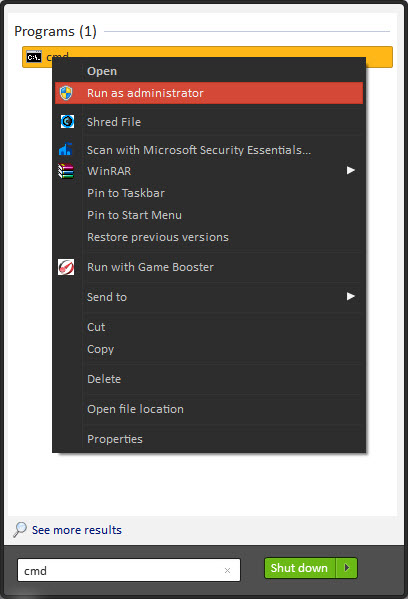Click the cmd program icon
This screenshot has height=599, width=408.
point(34,57)
